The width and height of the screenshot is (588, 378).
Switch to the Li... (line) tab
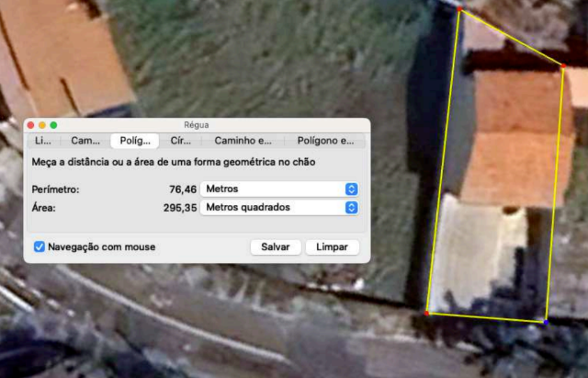[x=42, y=141]
